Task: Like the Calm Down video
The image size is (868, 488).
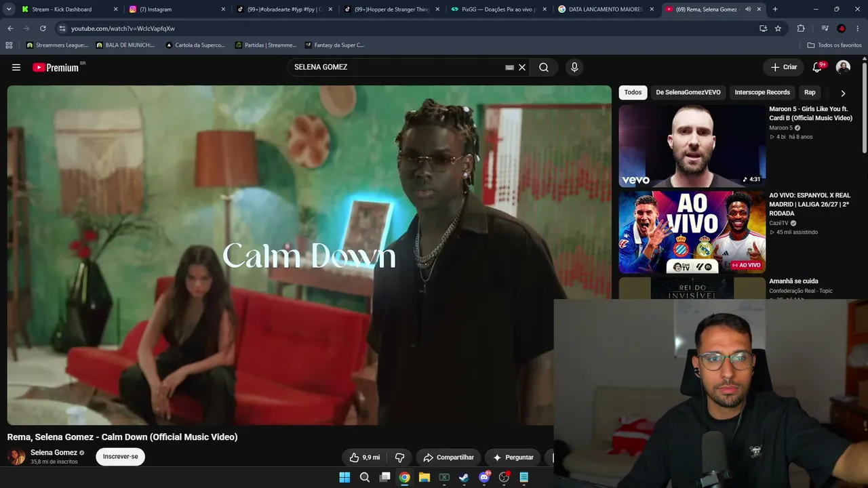Action: 364,457
